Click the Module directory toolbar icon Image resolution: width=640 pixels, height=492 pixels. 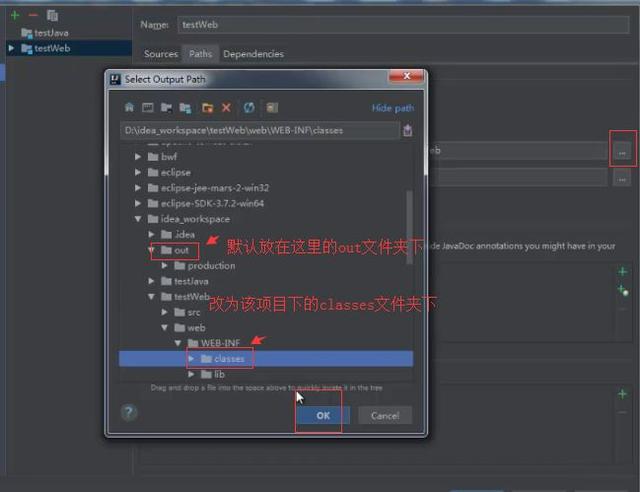[185, 108]
